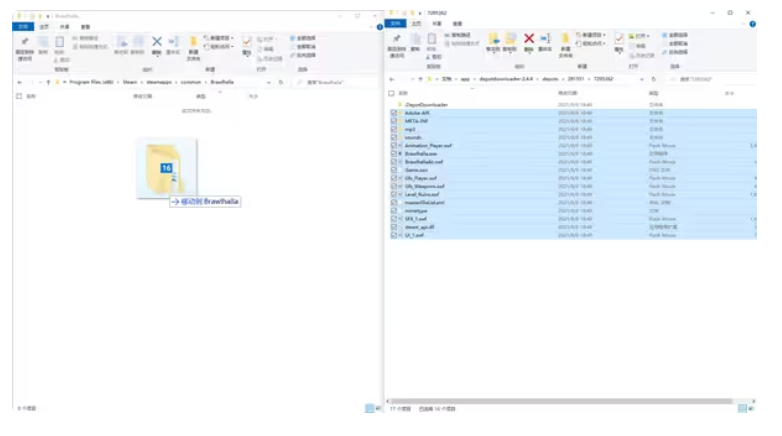Open the Open dropdown in right window ribbon
Image resolution: width=782 pixels, height=436 pixels.
click(x=640, y=36)
